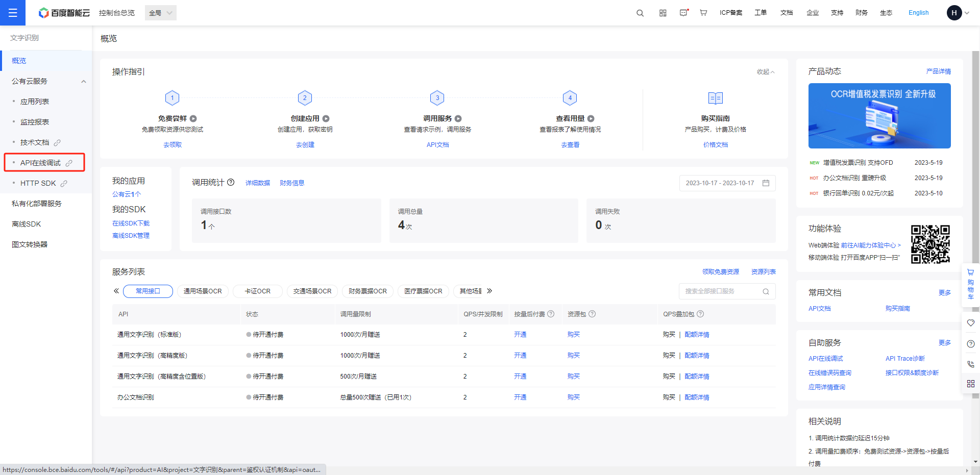980x475 pixels.
Task: Open ICP备案 in top navigation
Action: click(x=731, y=13)
